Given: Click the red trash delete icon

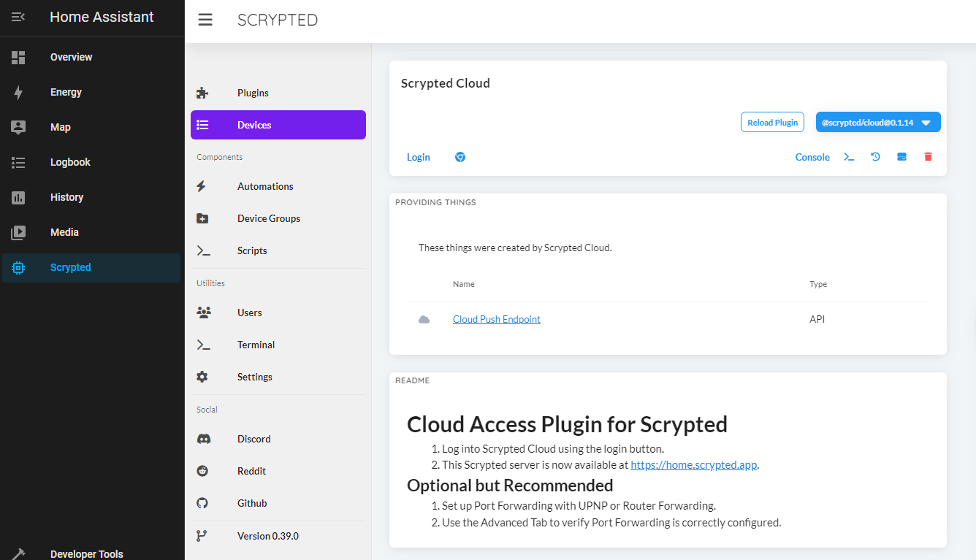Looking at the screenshot, I should (928, 157).
